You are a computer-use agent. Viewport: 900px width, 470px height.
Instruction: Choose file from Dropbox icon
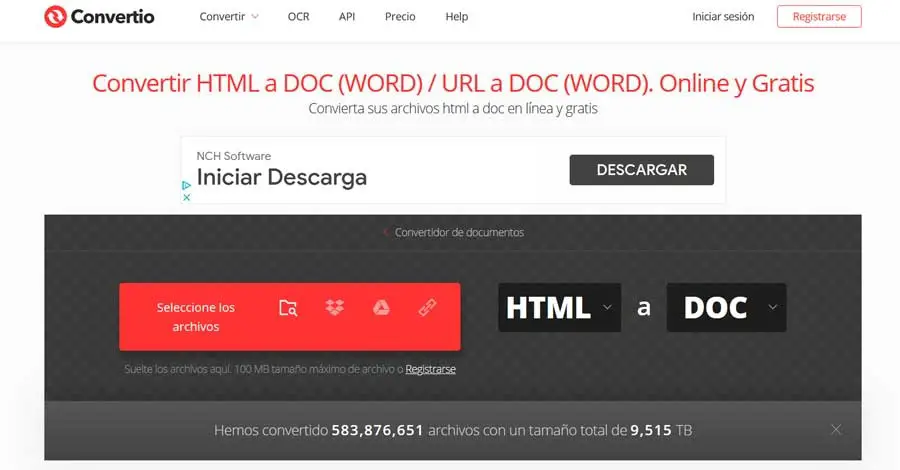coord(335,308)
